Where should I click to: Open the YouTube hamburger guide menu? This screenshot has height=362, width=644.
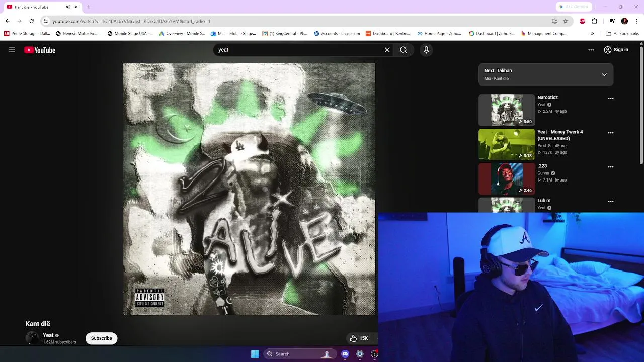[x=12, y=50]
